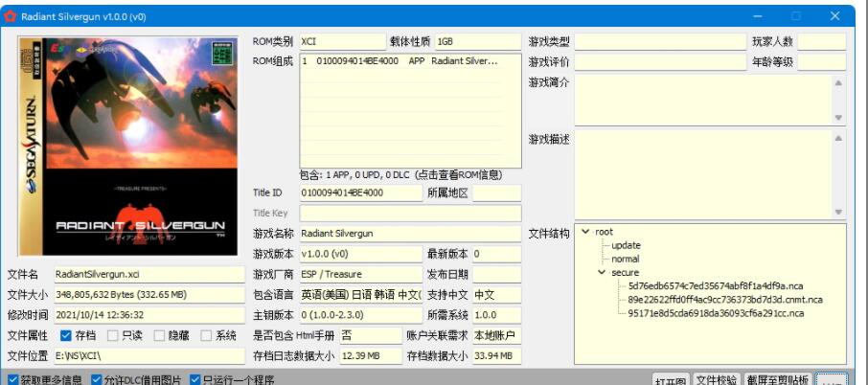
Task: Click the 存档数据大小 field 33.94 MB
Action: click(497, 355)
